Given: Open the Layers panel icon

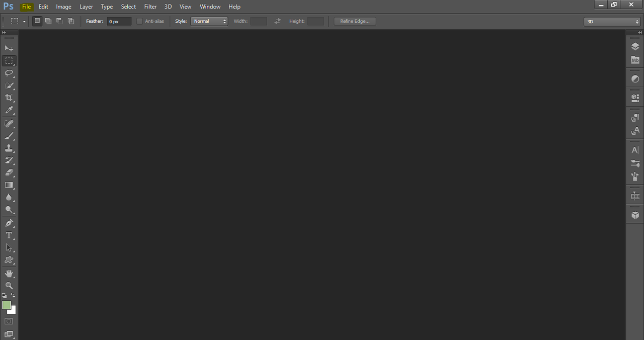Looking at the screenshot, I should (x=635, y=46).
